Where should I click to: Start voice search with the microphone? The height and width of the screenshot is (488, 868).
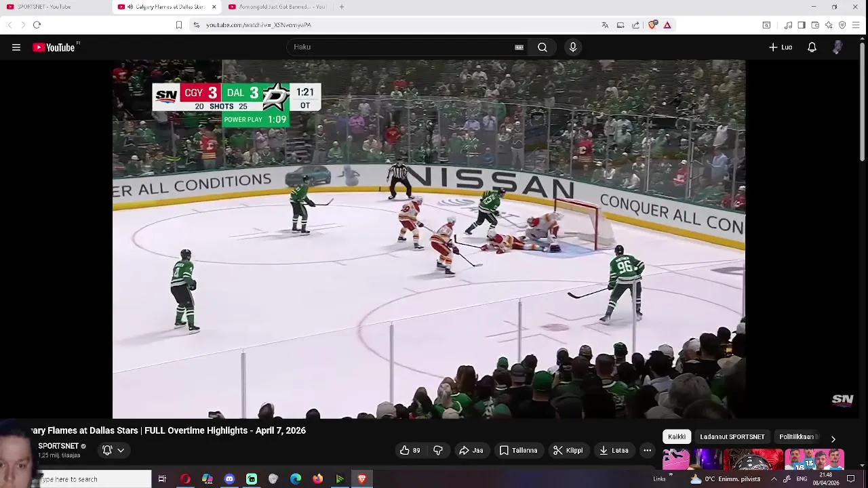point(573,47)
